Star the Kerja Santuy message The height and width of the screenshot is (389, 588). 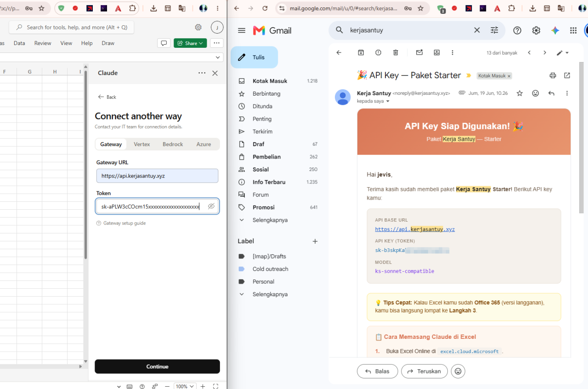pyautogui.click(x=520, y=93)
